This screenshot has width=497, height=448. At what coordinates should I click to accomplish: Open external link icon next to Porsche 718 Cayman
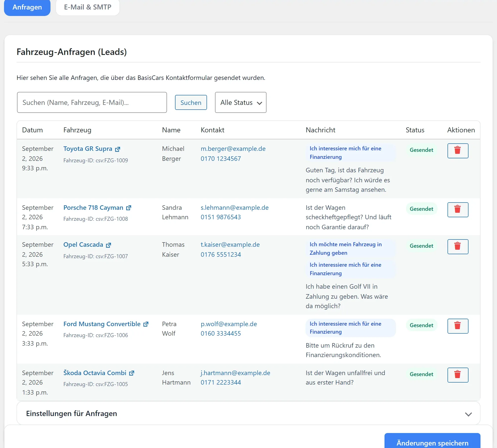[128, 208]
